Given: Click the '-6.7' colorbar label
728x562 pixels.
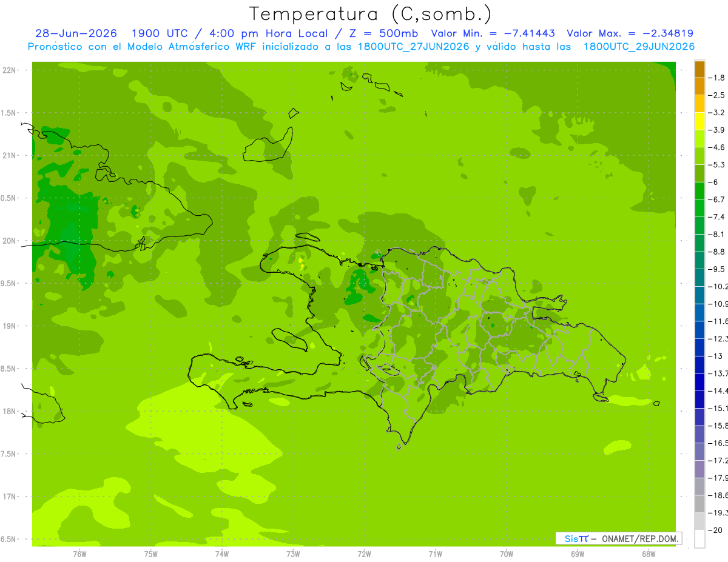Looking at the screenshot, I should pyautogui.click(x=716, y=199).
